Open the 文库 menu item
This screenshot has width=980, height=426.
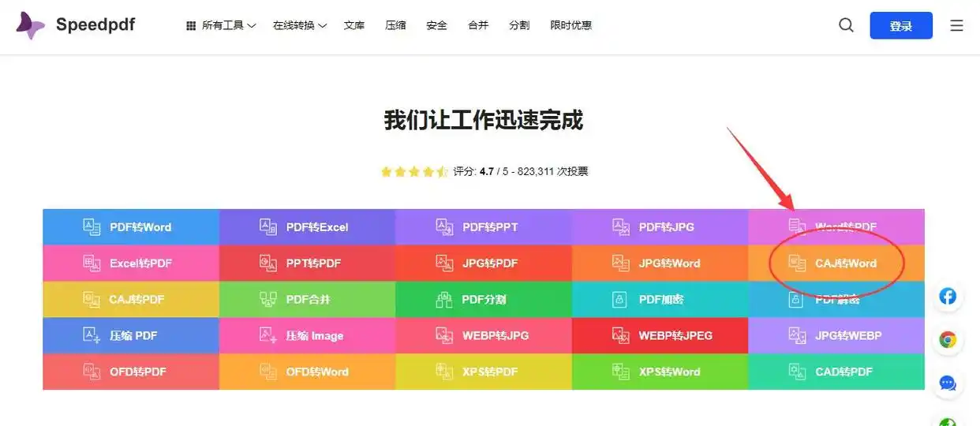tap(354, 25)
